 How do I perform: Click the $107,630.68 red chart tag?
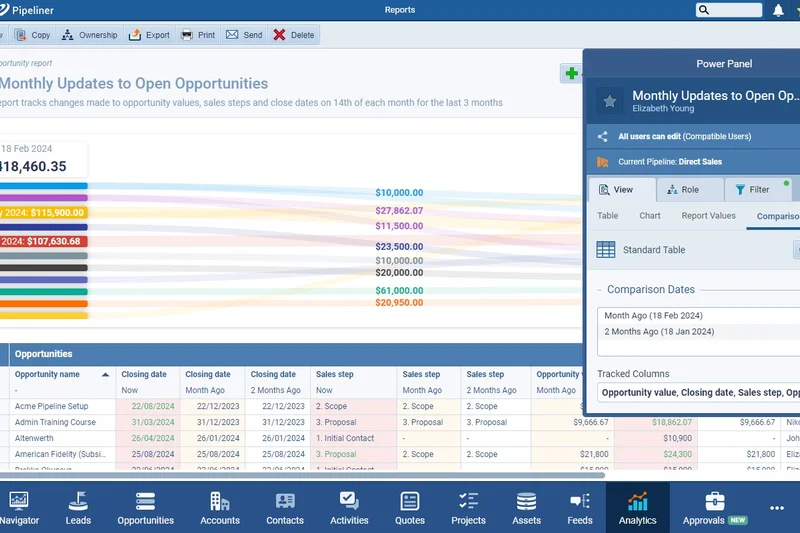pos(43,241)
